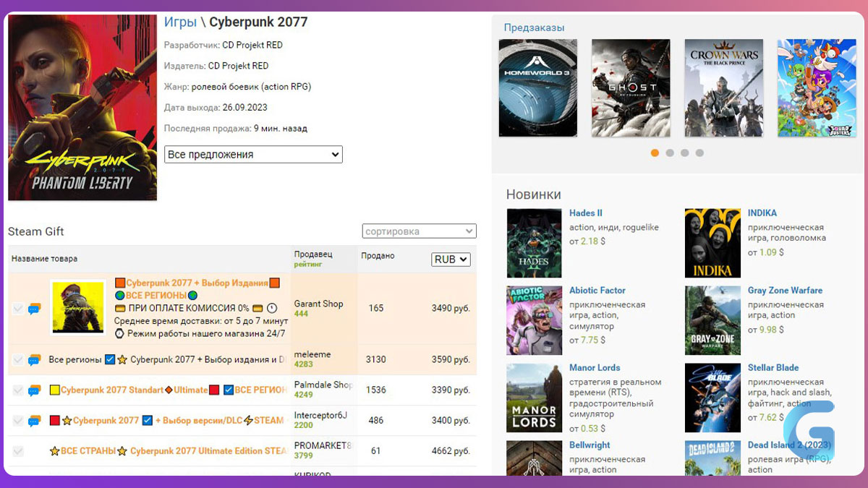This screenshot has height=488, width=868.
Task: Open the chat icon in the meleeme row
Action: (34, 359)
